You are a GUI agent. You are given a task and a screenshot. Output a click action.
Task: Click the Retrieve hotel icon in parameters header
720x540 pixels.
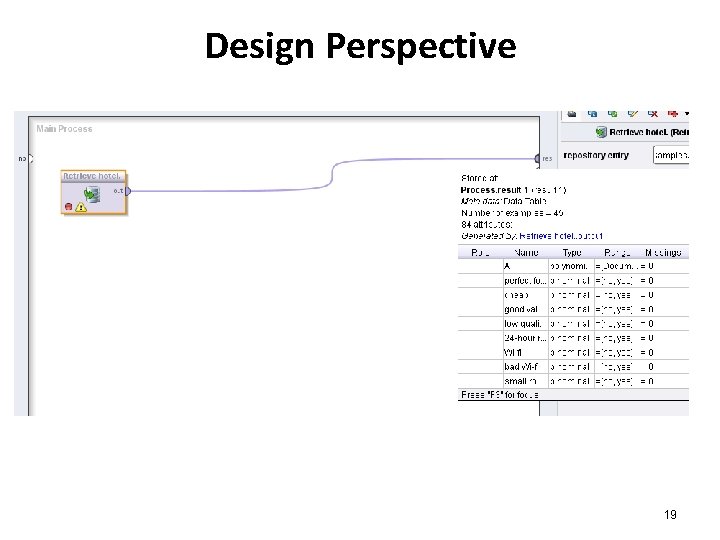pos(601,132)
